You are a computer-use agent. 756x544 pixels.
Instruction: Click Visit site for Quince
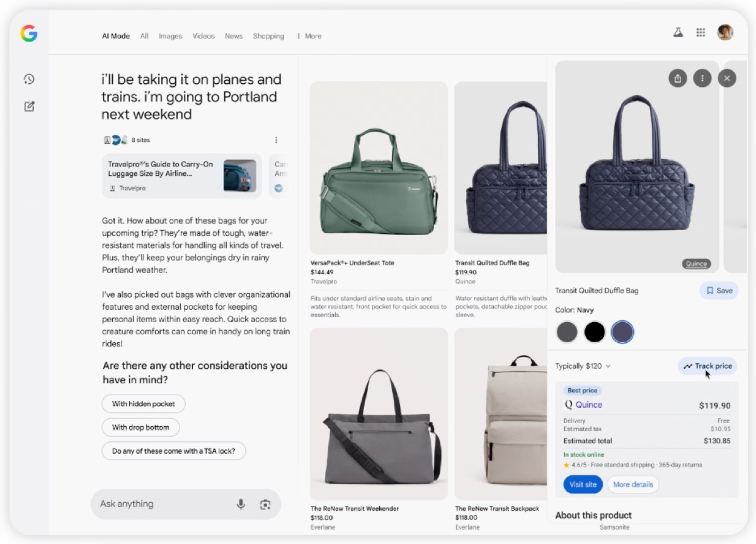[x=583, y=484]
